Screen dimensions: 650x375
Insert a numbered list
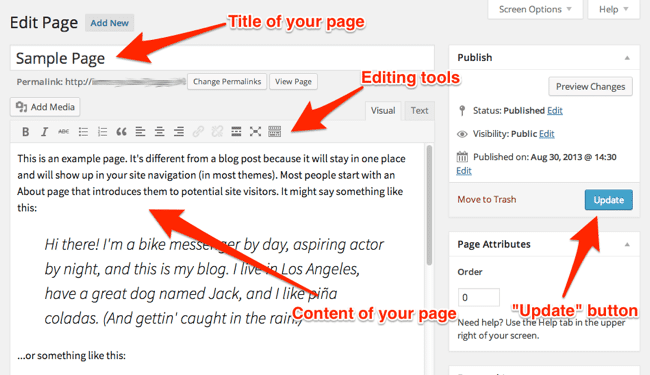click(x=102, y=132)
